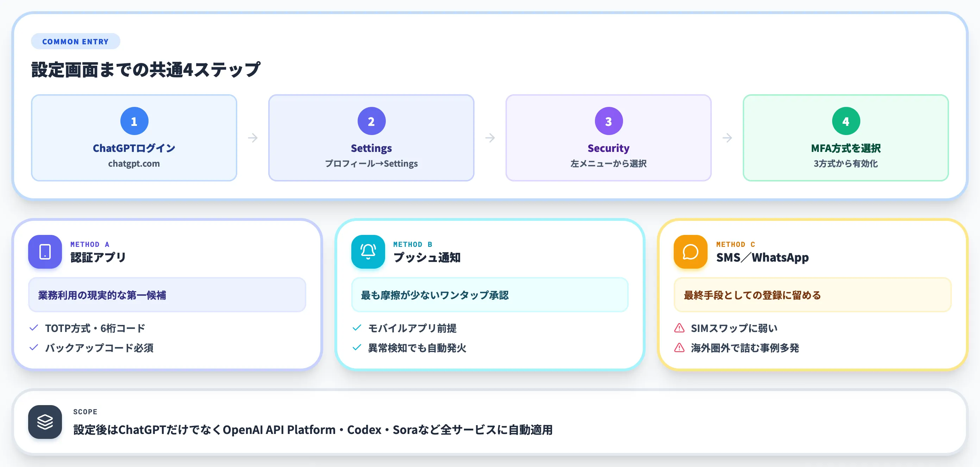
Task: Click the SCOPE label
Action: pos(85,411)
